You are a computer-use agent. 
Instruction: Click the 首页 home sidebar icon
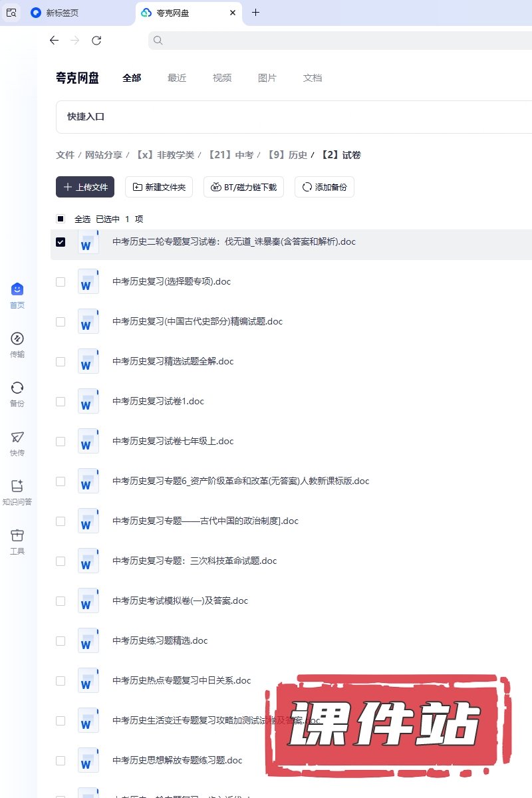17,290
